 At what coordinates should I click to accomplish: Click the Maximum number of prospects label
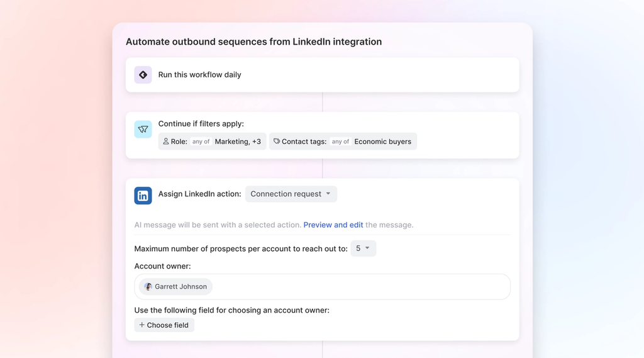pyautogui.click(x=241, y=249)
